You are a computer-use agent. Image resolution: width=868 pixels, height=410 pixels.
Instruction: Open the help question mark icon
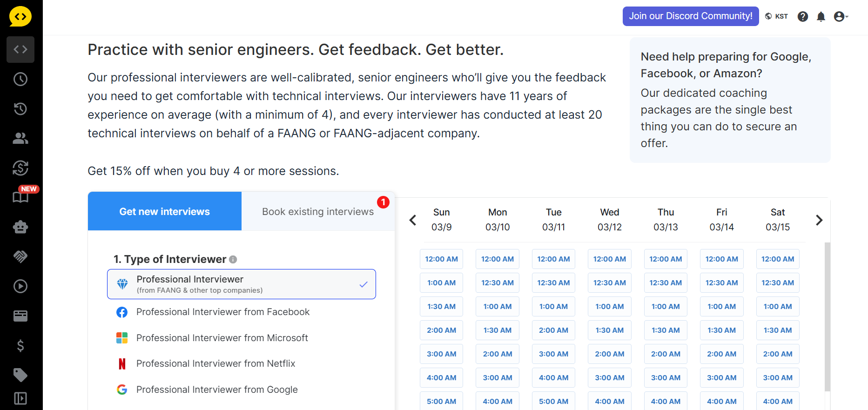coord(803,17)
